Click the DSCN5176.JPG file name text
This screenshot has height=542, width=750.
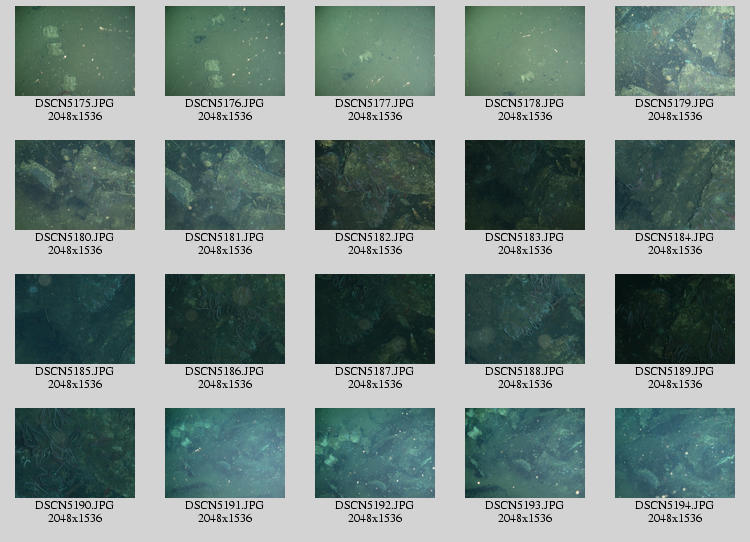coord(224,103)
